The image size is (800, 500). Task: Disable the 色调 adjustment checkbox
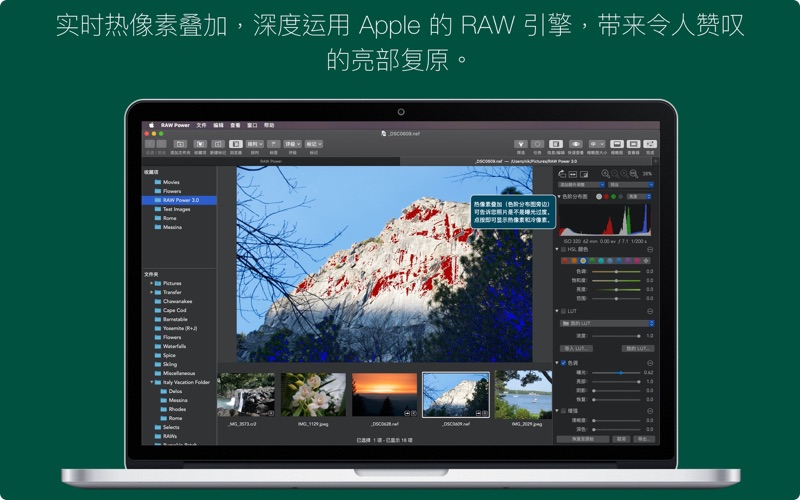[x=562, y=362]
